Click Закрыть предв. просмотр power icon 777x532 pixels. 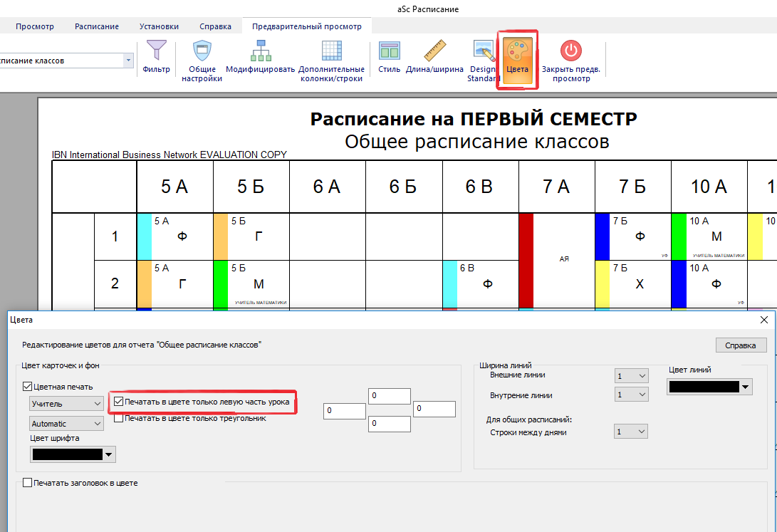[x=571, y=53]
